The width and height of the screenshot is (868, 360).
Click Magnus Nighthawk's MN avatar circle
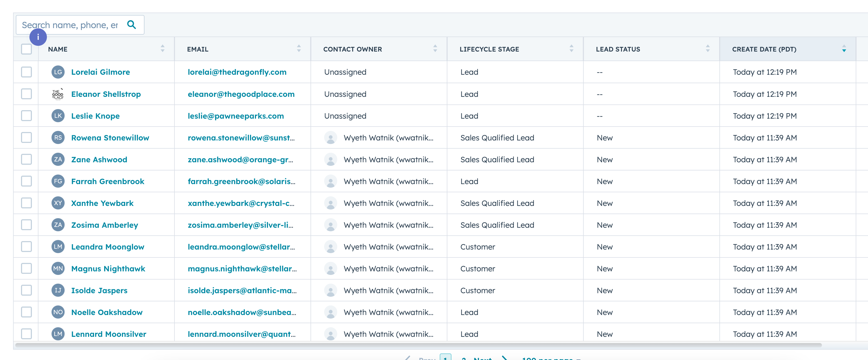coord(58,268)
